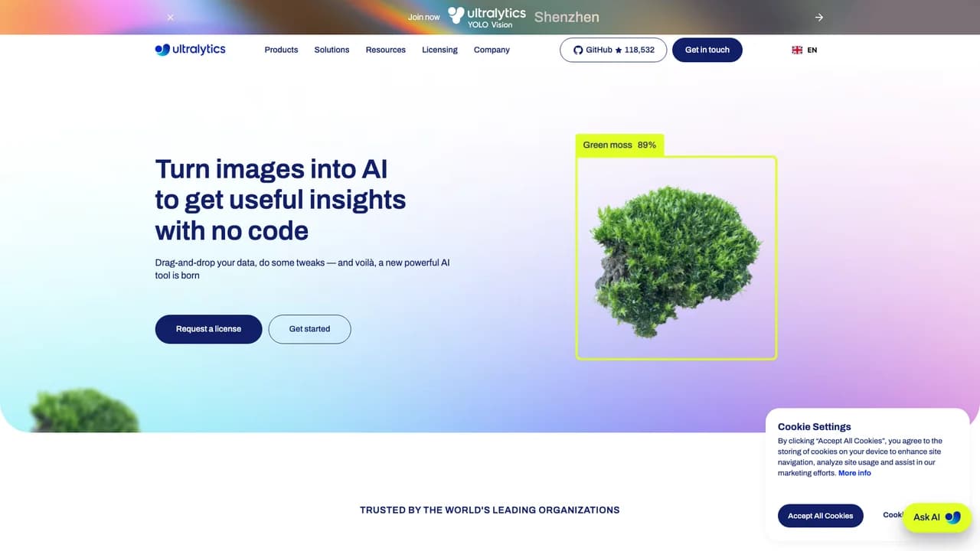Open the GitHub stars button
This screenshot has height=551, width=980.
click(x=613, y=50)
